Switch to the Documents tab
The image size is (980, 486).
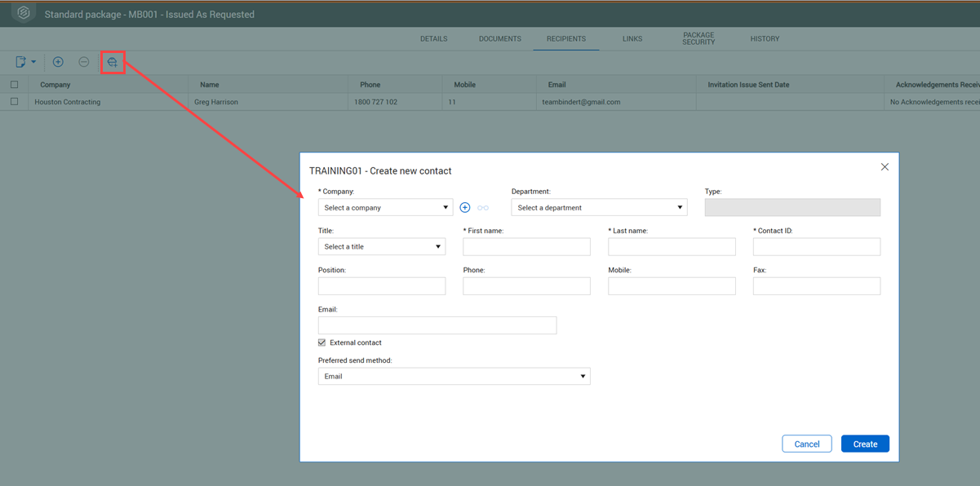499,39
